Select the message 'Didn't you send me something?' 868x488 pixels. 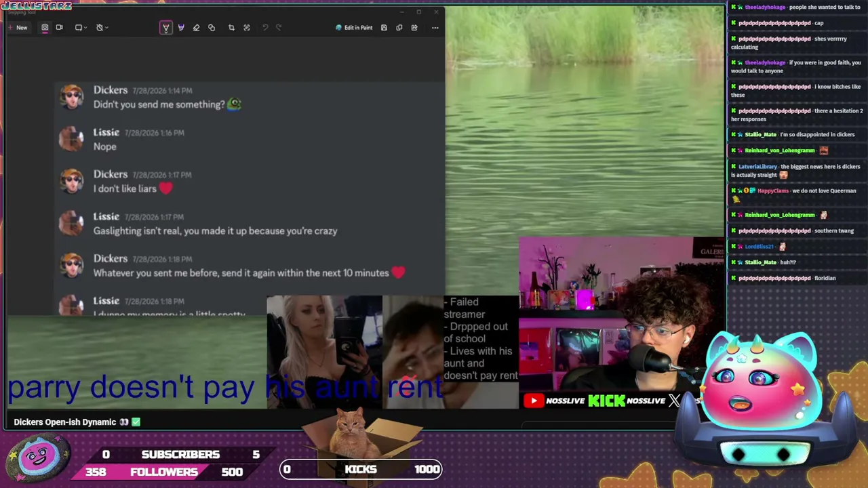(159, 104)
